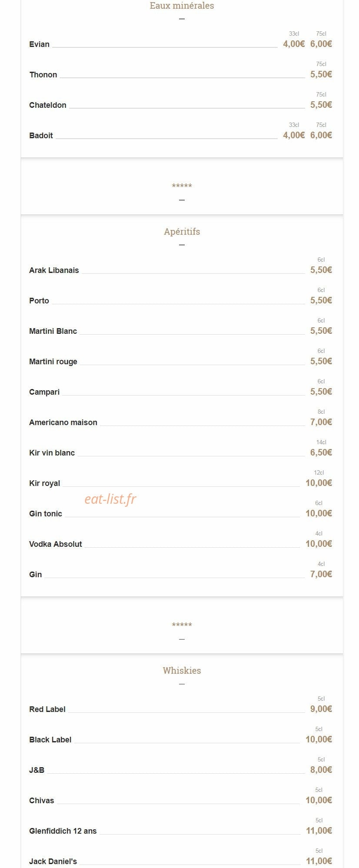Select the Red Label whisky
Viewport: 359px width, 868px height.
(47, 709)
